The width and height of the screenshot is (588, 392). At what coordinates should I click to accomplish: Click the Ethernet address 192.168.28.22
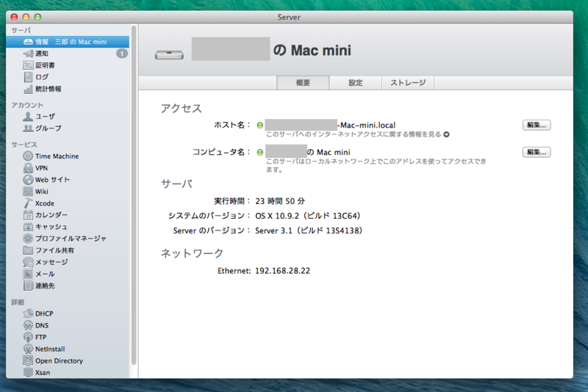pyautogui.click(x=282, y=271)
